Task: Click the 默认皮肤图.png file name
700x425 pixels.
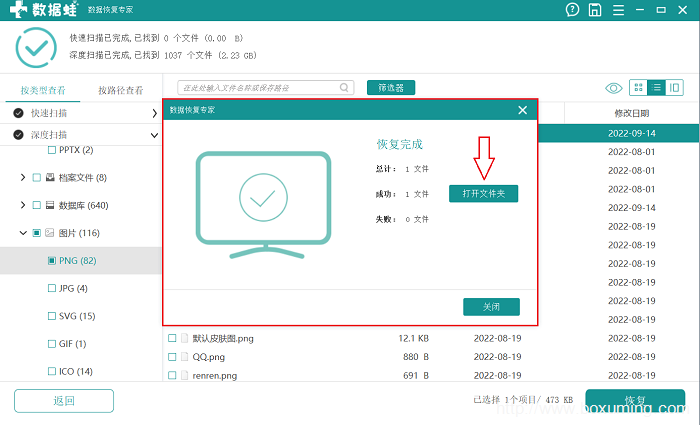Action: (223, 338)
